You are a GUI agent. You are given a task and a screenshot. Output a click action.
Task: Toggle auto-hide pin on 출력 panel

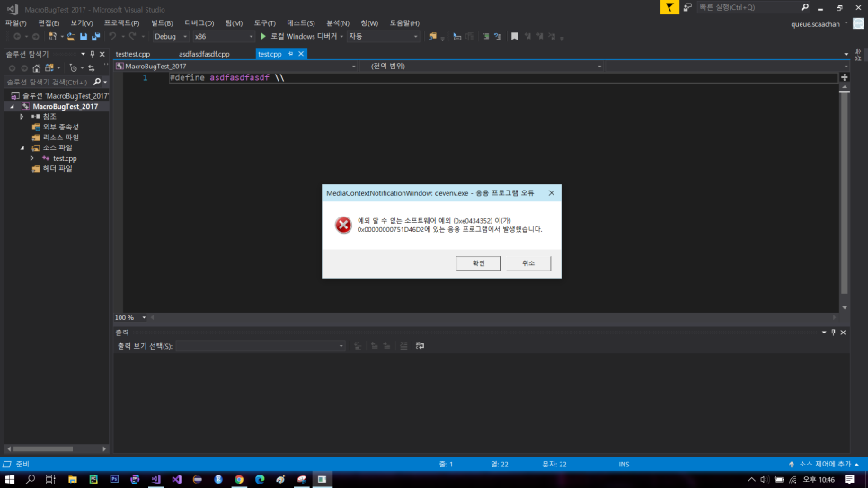coord(833,333)
